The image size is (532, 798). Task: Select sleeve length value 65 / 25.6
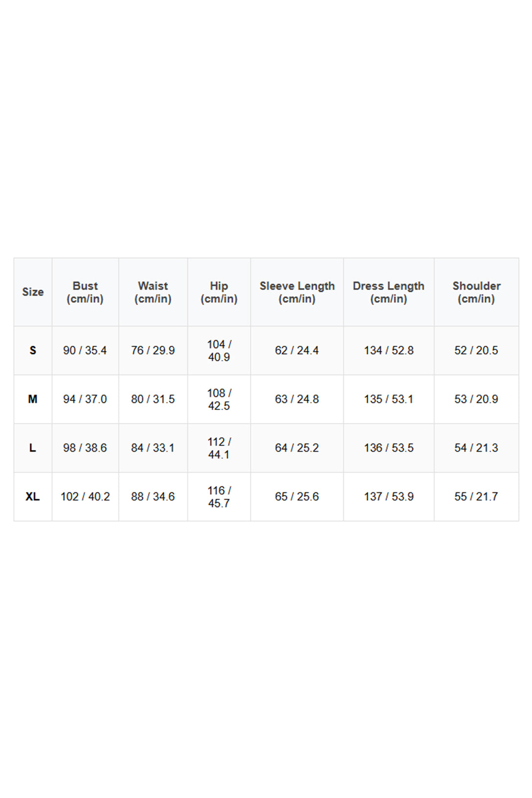[x=297, y=496]
